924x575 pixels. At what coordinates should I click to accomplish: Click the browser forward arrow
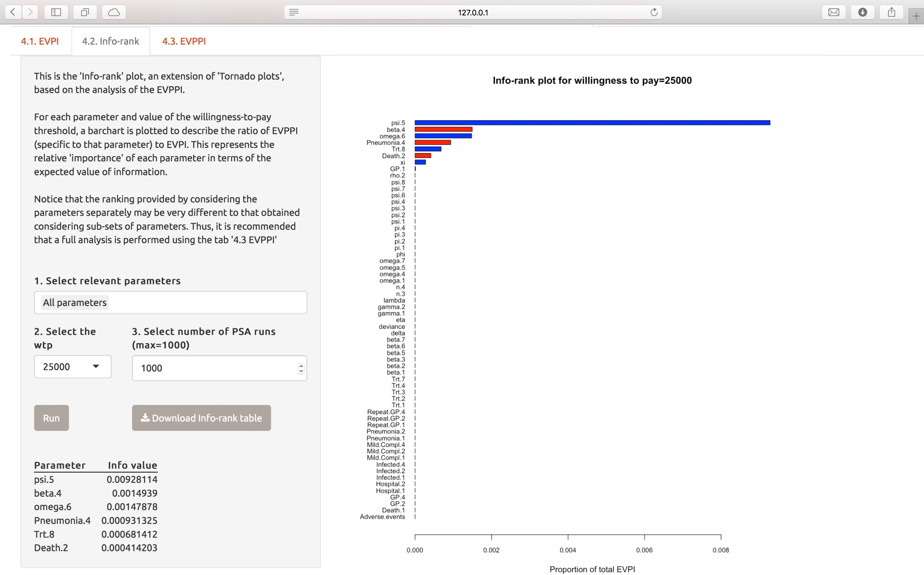click(30, 12)
